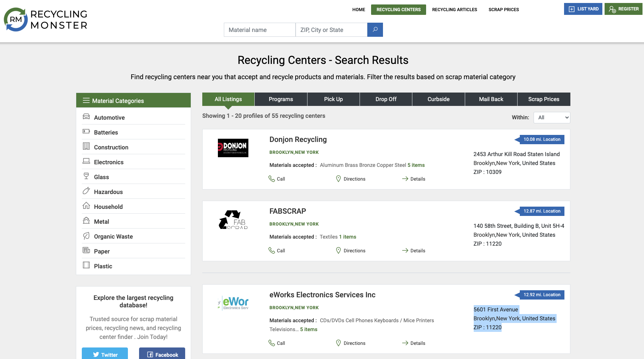Switch to the Drop Off tab
The height and width of the screenshot is (359, 644).
coord(386,99)
